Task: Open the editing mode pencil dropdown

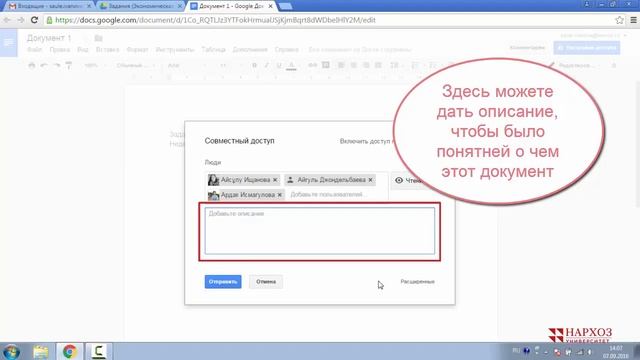Action: pos(572,65)
